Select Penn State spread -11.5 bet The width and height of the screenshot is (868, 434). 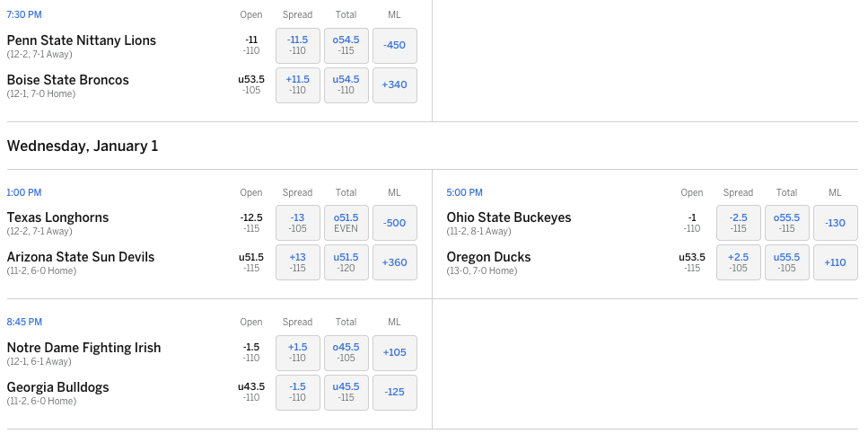tap(298, 46)
